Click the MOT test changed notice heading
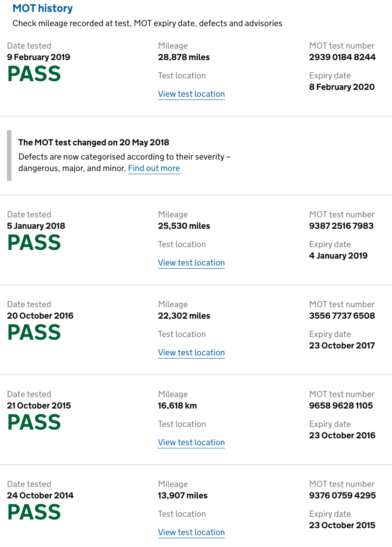The width and height of the screenshot is (392, 547). (94, 143)
